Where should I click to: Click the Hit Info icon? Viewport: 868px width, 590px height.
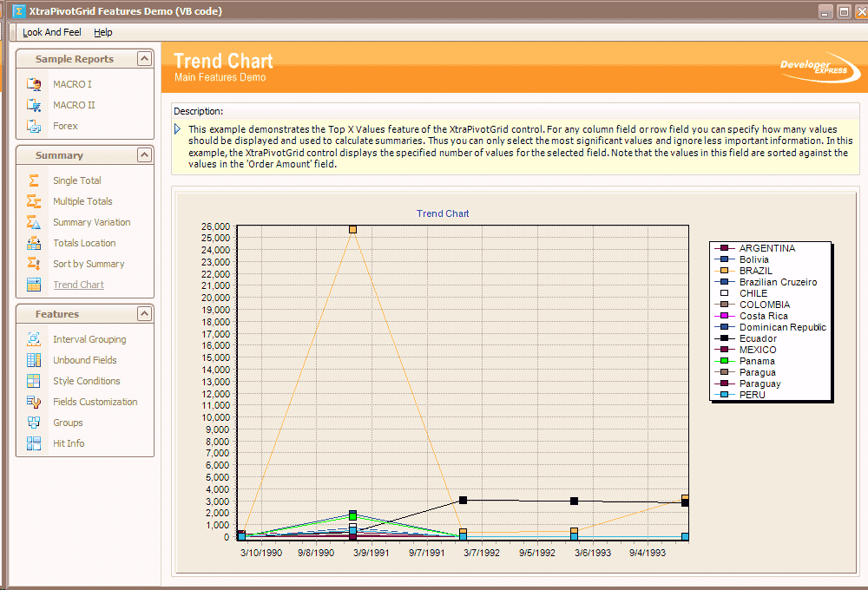(34, 443)
